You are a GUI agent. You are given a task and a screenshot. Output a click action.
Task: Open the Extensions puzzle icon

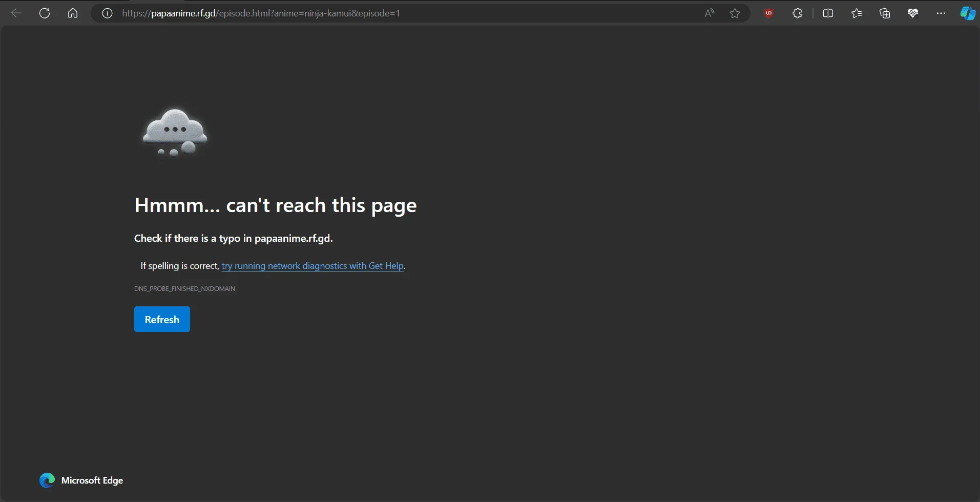[797, 13]
